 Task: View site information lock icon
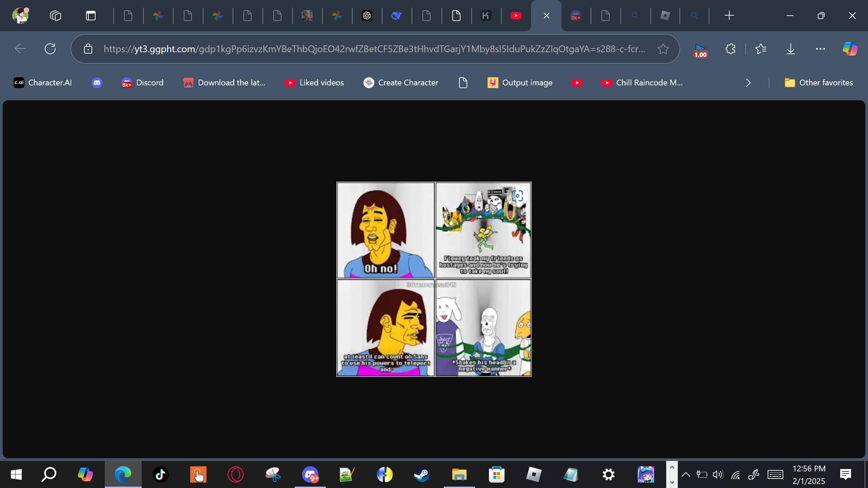(88, 49)
